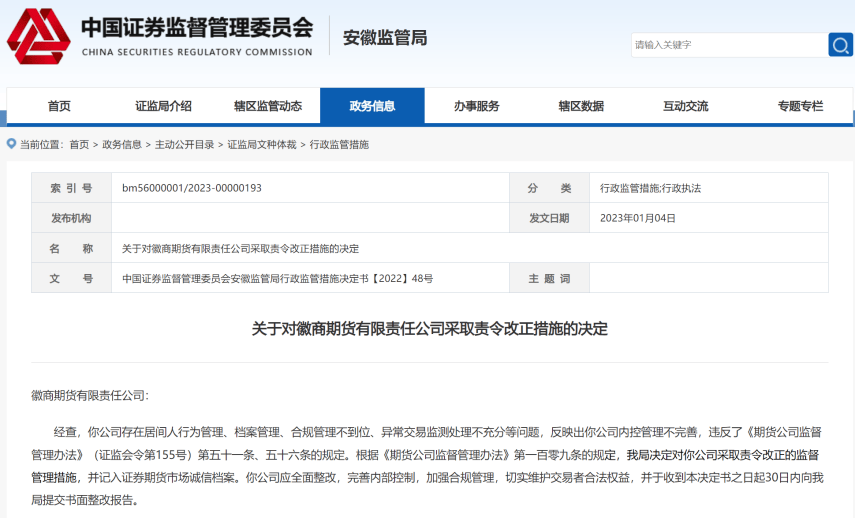Click the 安徽监管局 header title
Viewport: 855px width, 518px height.
coord(385,38)
